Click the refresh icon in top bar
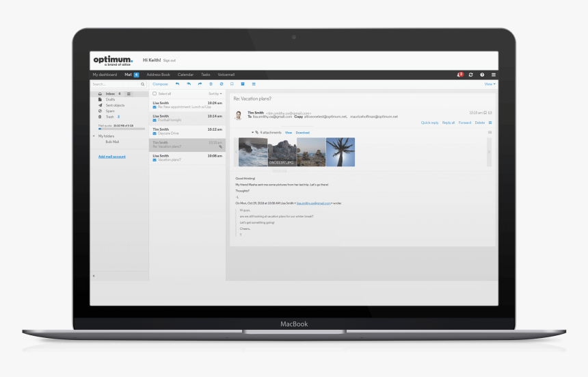The width and height of the screenshot is (588, 377). tap(470, 75)
